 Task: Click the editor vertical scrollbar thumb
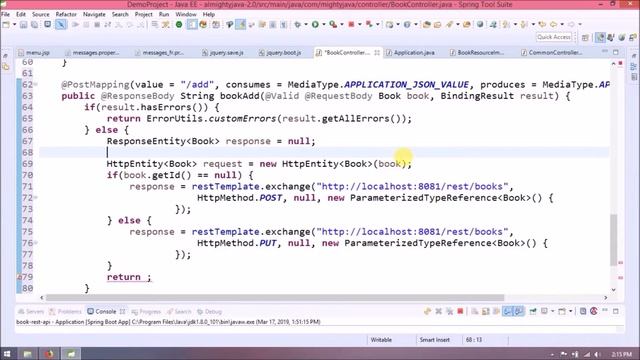tap(613, 239)
